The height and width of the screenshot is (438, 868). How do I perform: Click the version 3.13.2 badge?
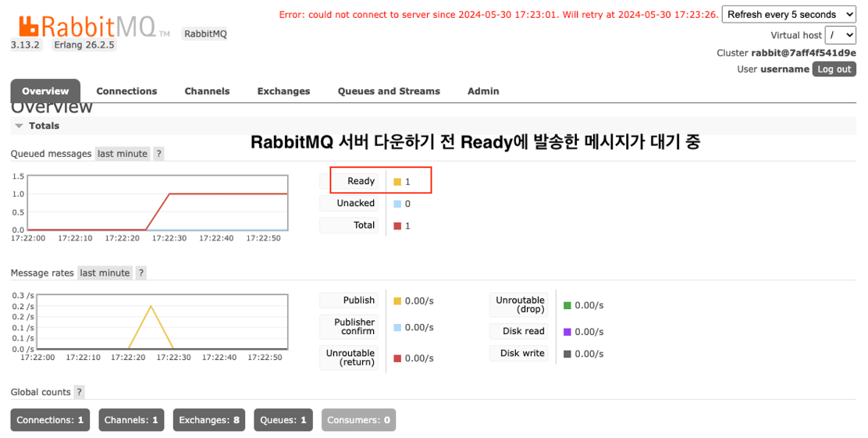tap(26, 45)
